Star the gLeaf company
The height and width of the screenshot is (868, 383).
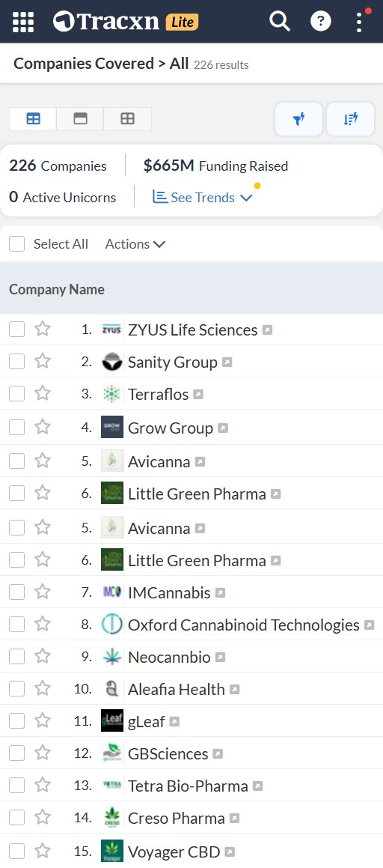[x=43, y=720]
